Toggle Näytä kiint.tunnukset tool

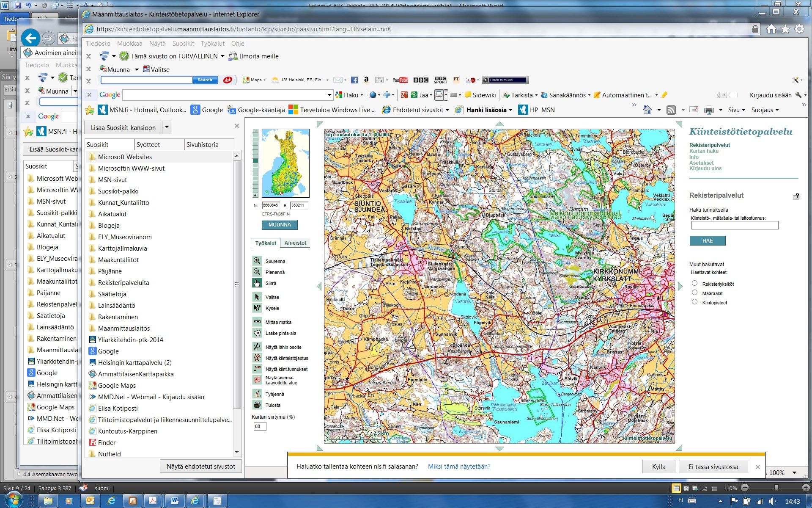click(257, 369)
